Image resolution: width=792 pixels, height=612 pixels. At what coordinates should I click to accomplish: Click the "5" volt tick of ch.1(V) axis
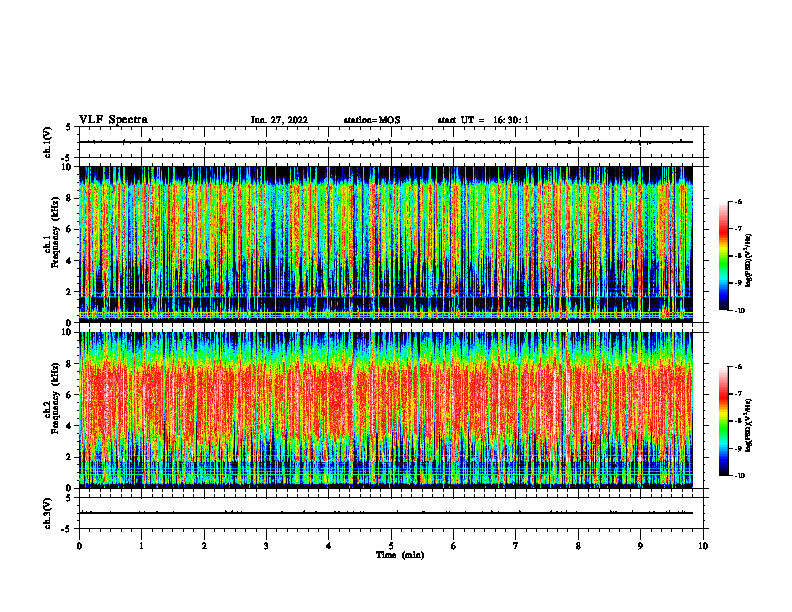pos(69,127)
